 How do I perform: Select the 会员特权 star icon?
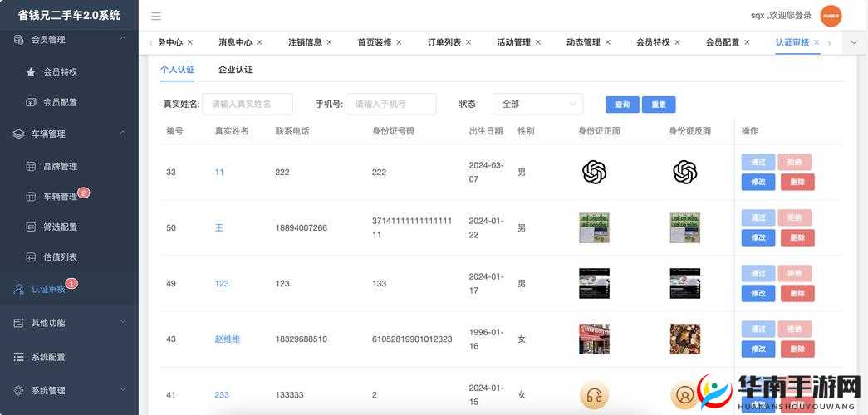point(31,72)
